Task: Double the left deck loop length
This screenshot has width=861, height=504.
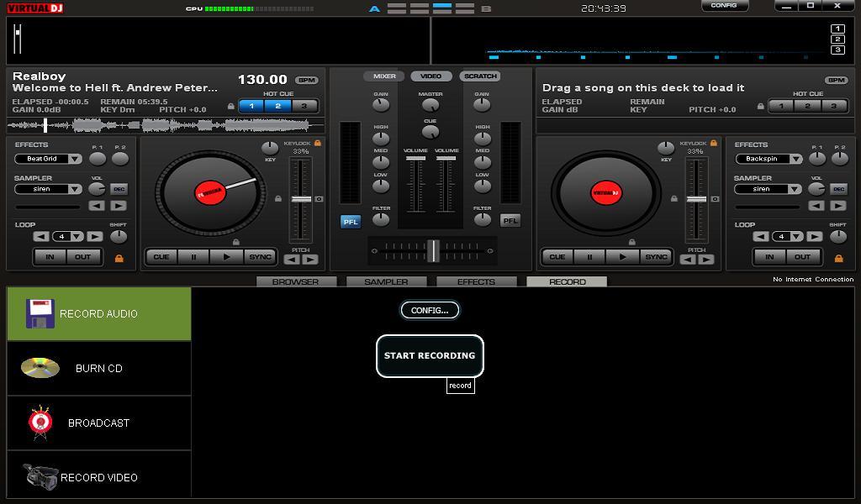Action: (x=95, y=236)
